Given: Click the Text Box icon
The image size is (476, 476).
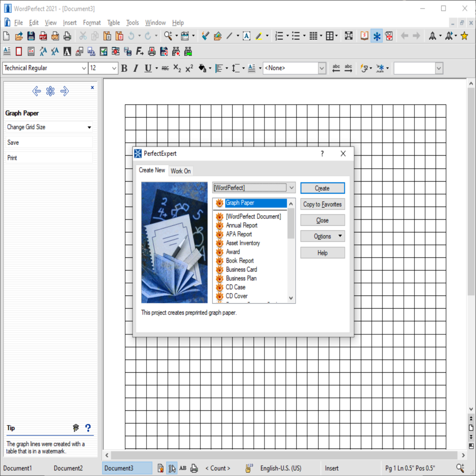Looking at the screenshot, I should point(246,36).
